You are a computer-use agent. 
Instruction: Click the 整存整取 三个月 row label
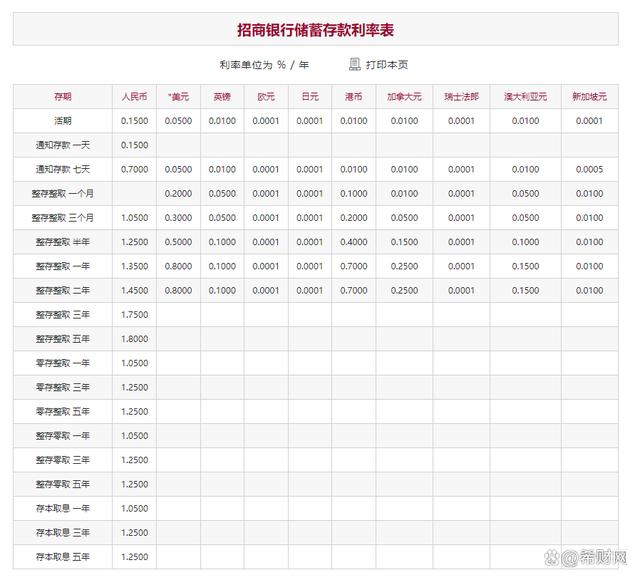(63, 218)
